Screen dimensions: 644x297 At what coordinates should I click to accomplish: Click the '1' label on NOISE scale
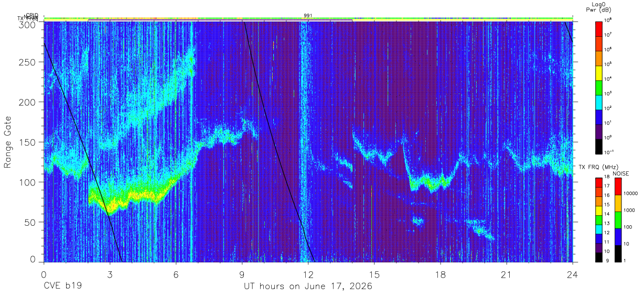(x=626, y=261)
